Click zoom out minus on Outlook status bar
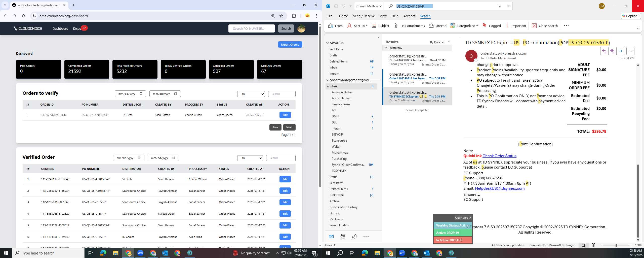This screenshot has width=644, height=258. (601, 245)
